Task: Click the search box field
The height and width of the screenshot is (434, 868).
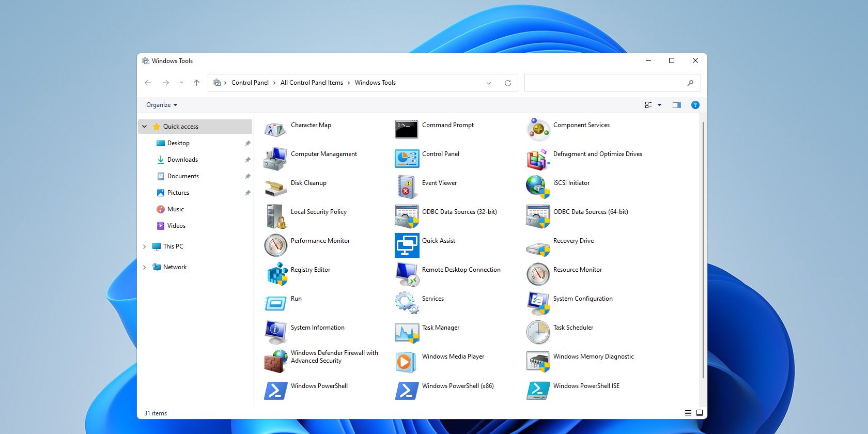Action: coord(605,83)
